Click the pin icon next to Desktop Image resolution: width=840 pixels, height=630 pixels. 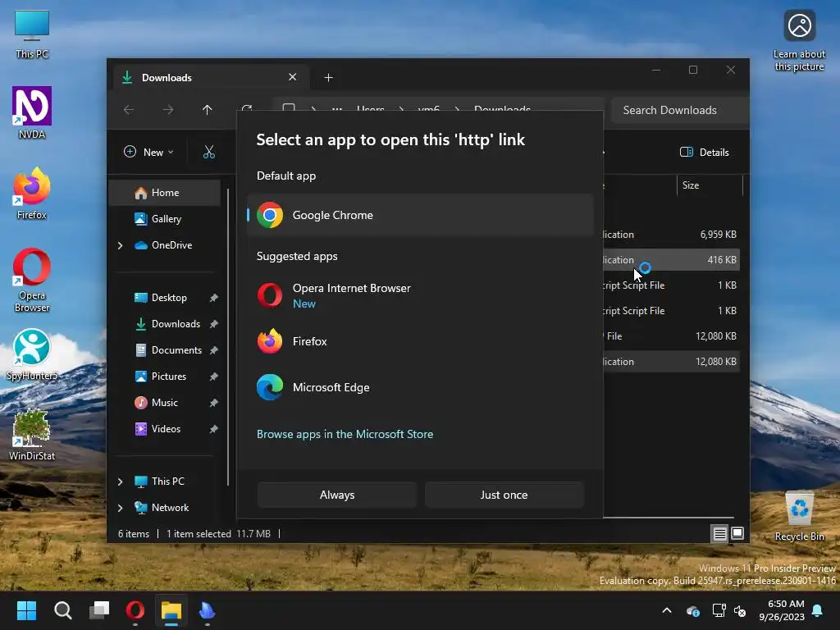tap(214, 298)
